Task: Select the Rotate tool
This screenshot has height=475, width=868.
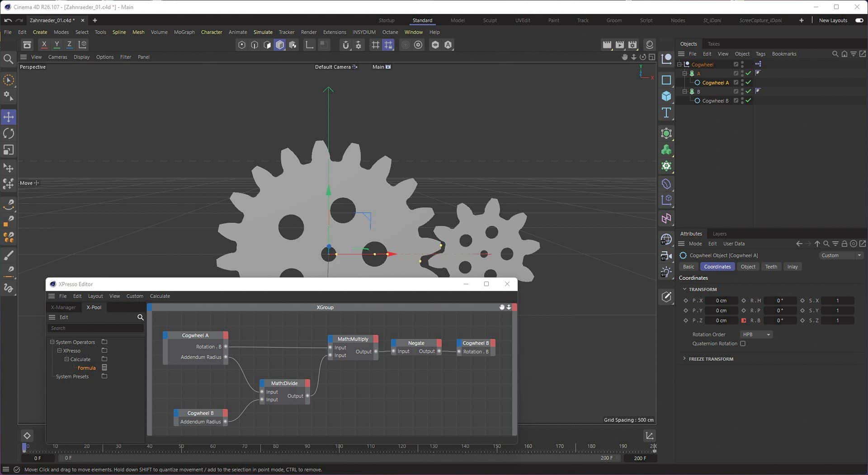Action: pos(8,133)
